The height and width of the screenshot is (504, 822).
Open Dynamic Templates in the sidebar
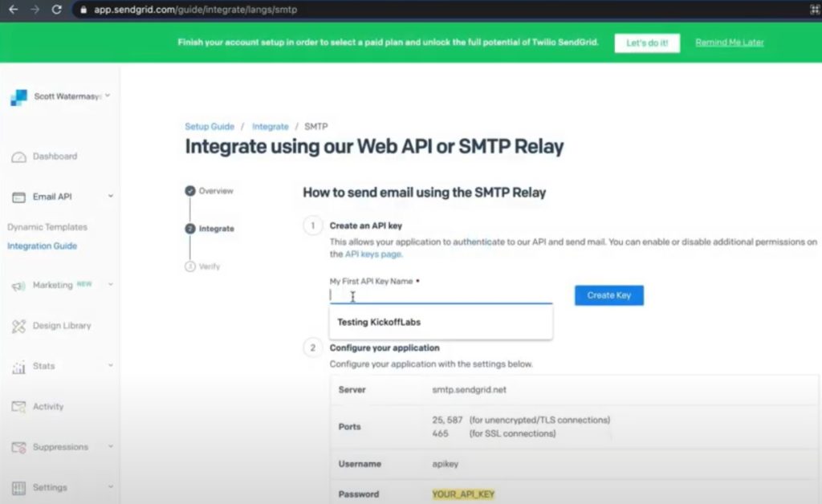click(x=47, y=227)
